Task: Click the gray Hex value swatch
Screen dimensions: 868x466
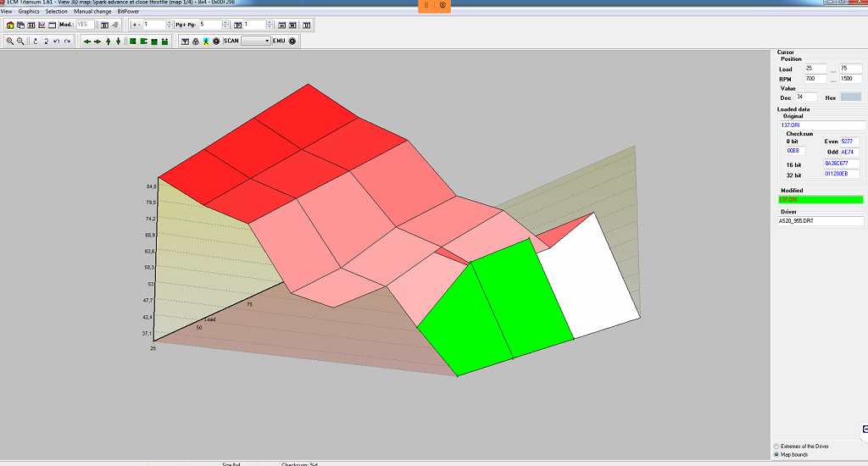Action: 851,97
